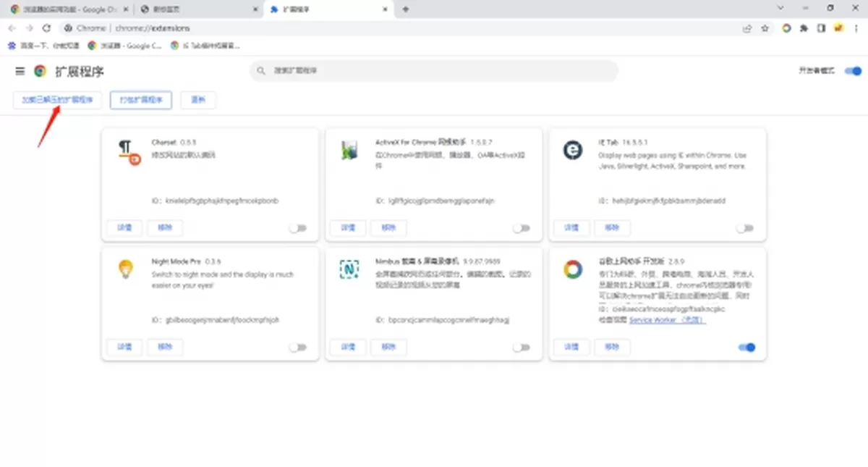Click the 谷歌上网助手 extension icon

[572, 269]
